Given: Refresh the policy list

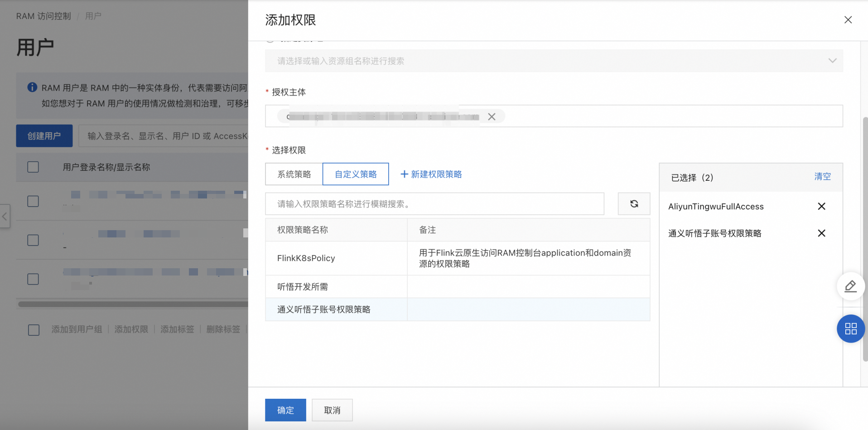Looking at the screenshot, I should [634, 204].
